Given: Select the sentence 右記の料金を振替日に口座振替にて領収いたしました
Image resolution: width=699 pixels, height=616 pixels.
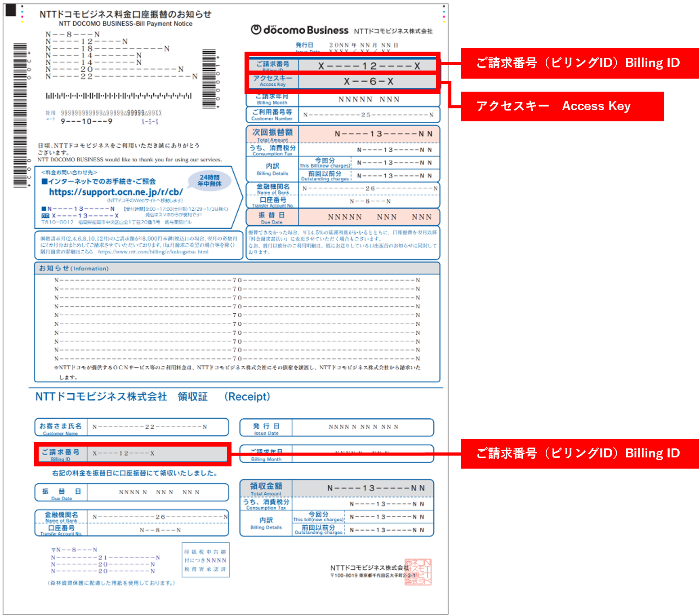Looking at the screenshot, I should point(135,473).
